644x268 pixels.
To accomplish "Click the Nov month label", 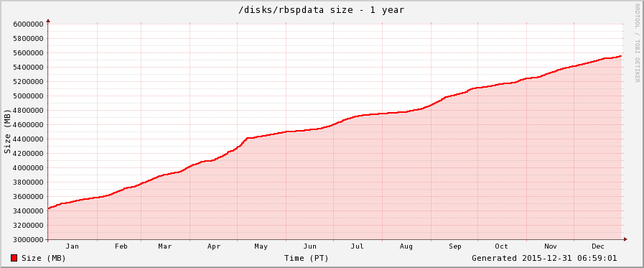I will click(x=551, y=246).
